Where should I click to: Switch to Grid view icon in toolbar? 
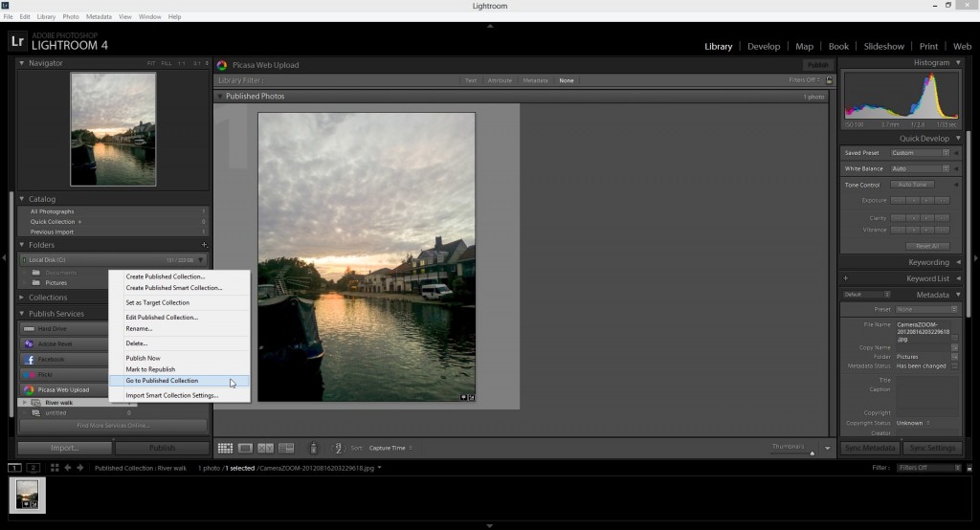[x=225, y=448]
